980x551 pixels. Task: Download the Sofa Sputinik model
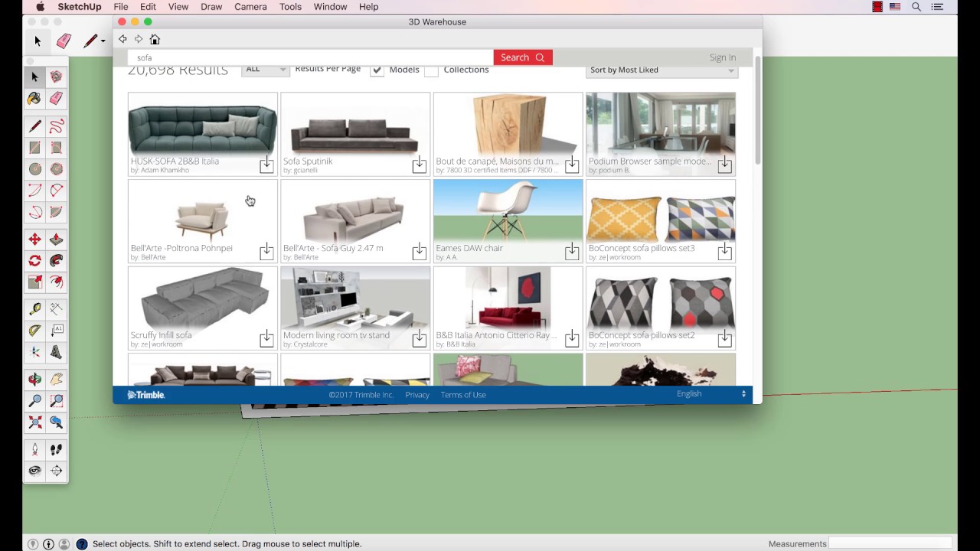click(419, 165)
